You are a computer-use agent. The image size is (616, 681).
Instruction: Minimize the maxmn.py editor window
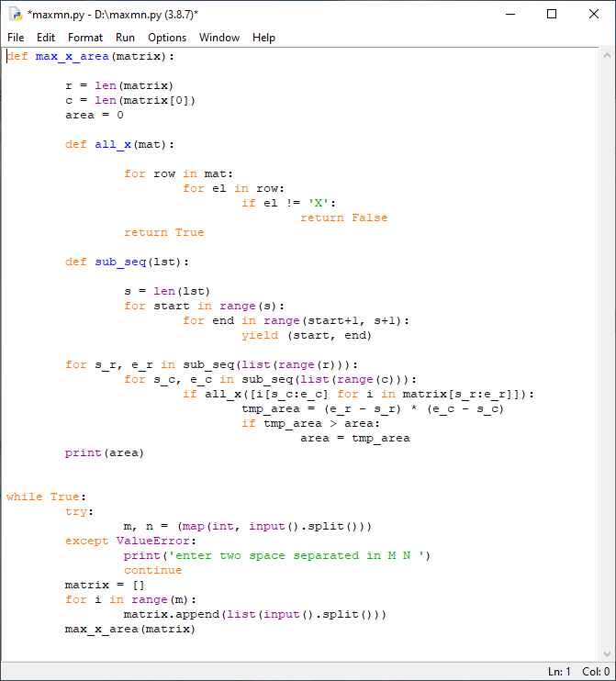click(x=510, y=14)
